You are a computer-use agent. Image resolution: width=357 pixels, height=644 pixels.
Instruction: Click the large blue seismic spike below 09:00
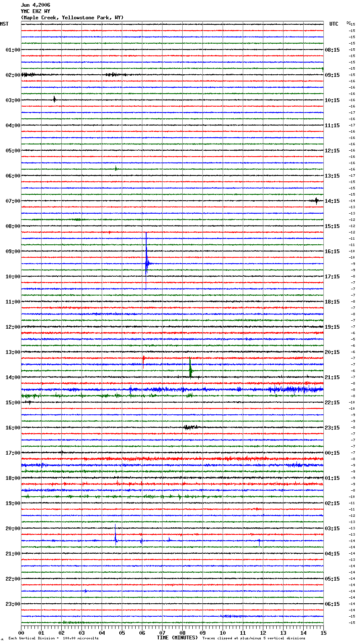[x=146, y=260]
